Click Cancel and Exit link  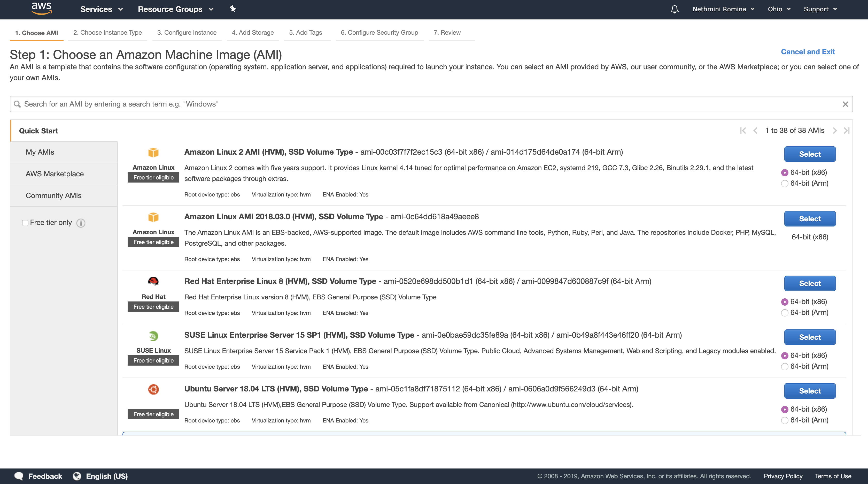[808, 52]
